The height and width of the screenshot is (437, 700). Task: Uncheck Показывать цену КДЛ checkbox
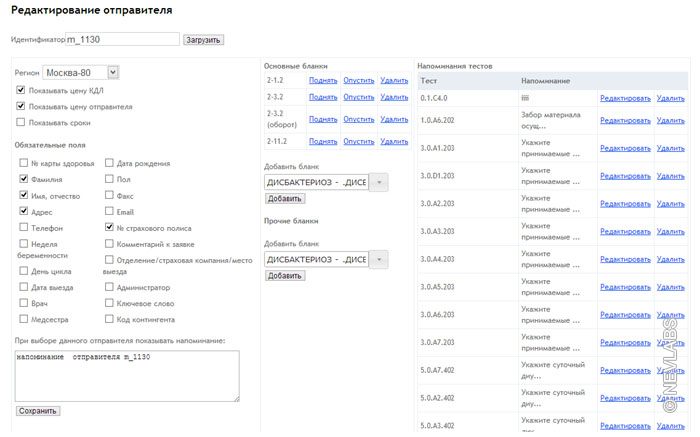point(21,89)
